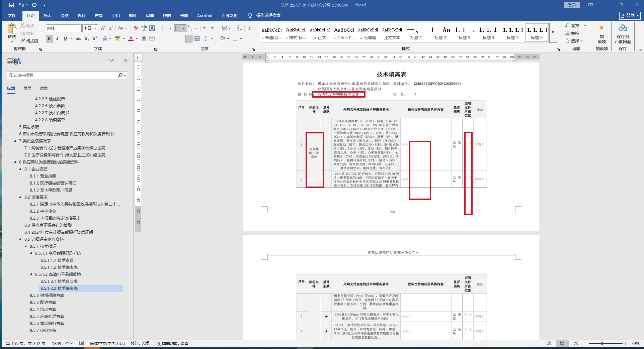644x349 pixels.
Task: Open the 文件 menu
Action: pos(12,16)
